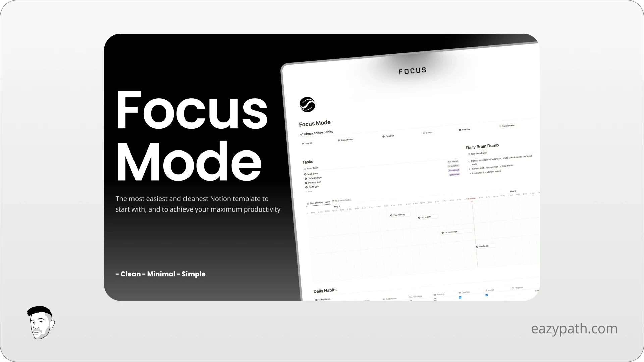This screenshot has width=644, height=362.
Task: Click the Daily Brain Dump section
Action: pyautogui.click(x=482, y=146)
